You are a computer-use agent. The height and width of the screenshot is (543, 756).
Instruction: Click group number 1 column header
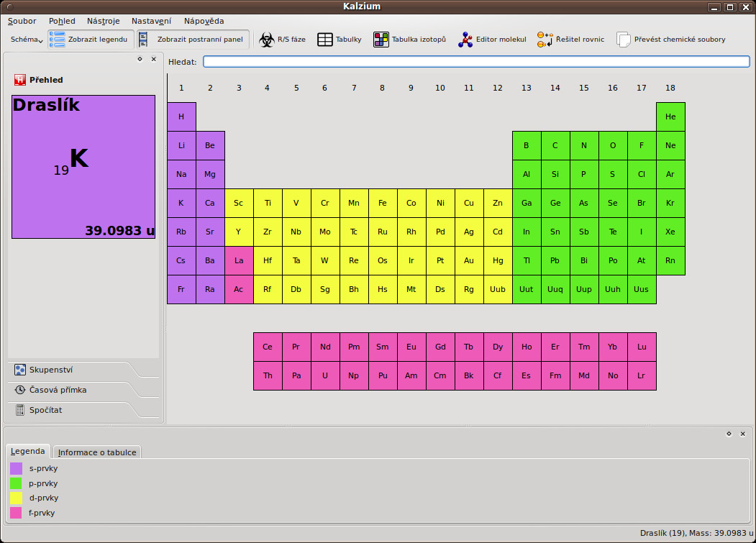coord(181,88)
